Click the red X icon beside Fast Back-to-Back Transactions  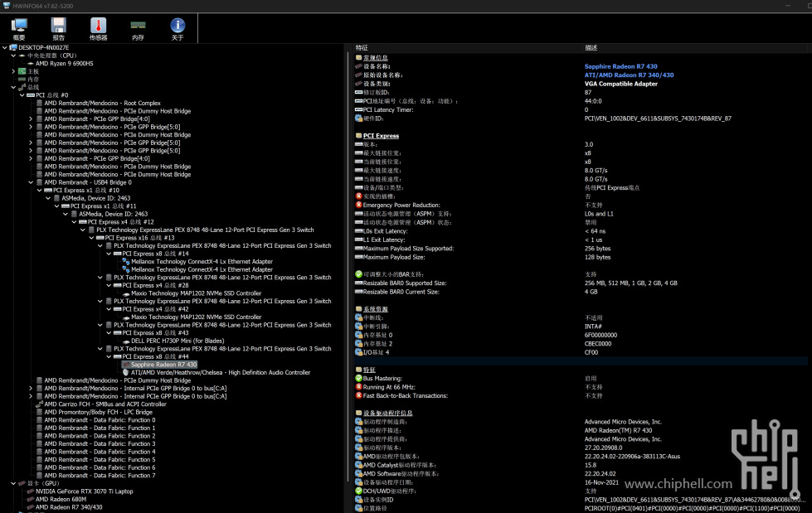pyautogui.click(x=358, y=395)
